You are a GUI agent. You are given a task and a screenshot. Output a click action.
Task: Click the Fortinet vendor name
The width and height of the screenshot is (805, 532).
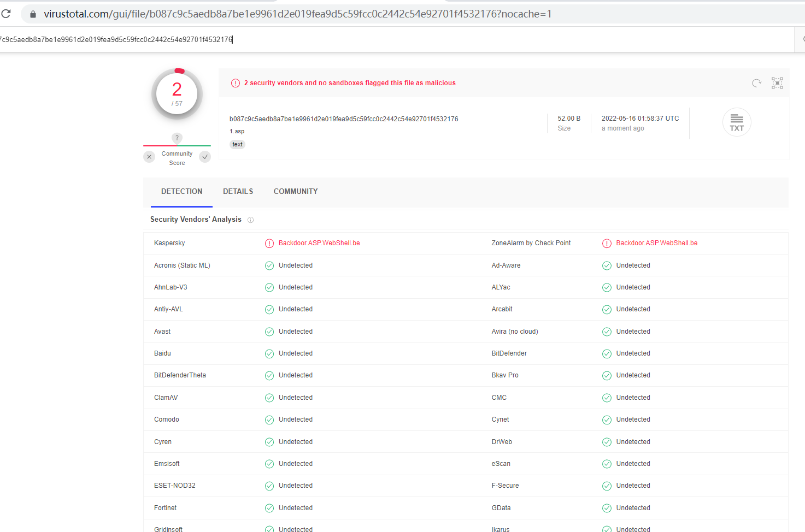point(165,508)
